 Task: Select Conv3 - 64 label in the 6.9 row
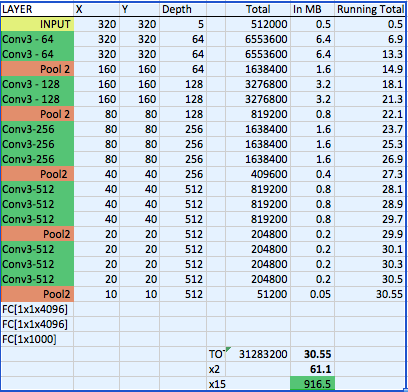tap(37, 39)
